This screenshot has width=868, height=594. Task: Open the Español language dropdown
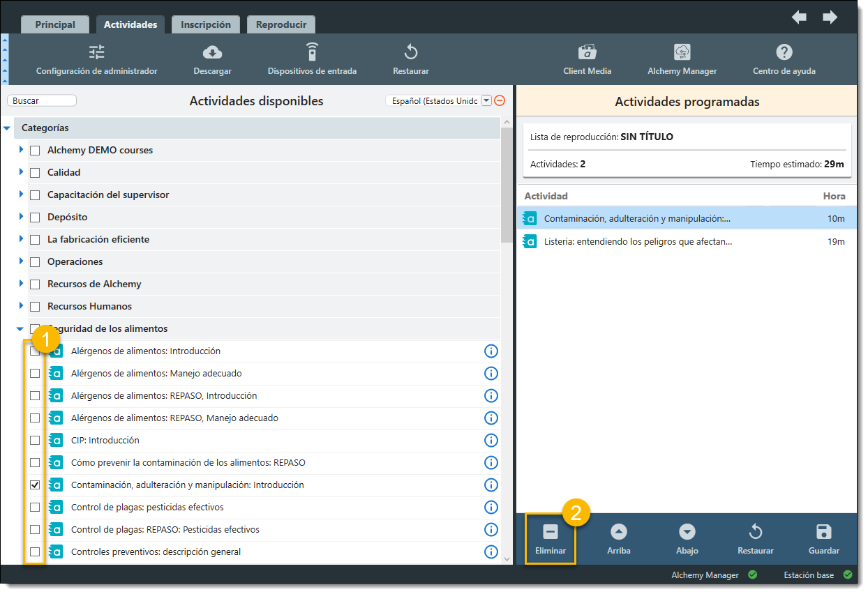click(486, 101)
